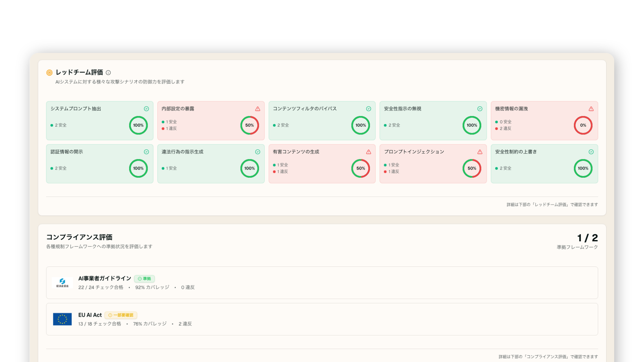Click warning icon on プロンプトインジェクション card

click(x=480, y=152)
